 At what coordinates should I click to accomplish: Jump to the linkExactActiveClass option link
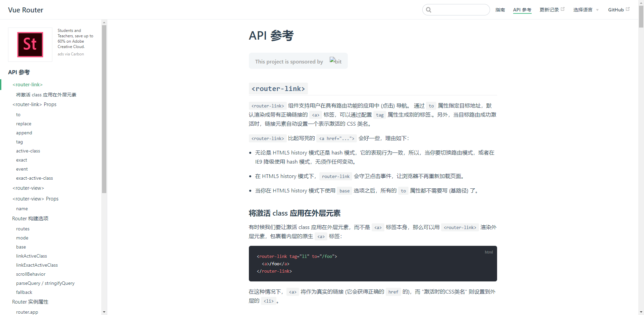coord(37,265)
